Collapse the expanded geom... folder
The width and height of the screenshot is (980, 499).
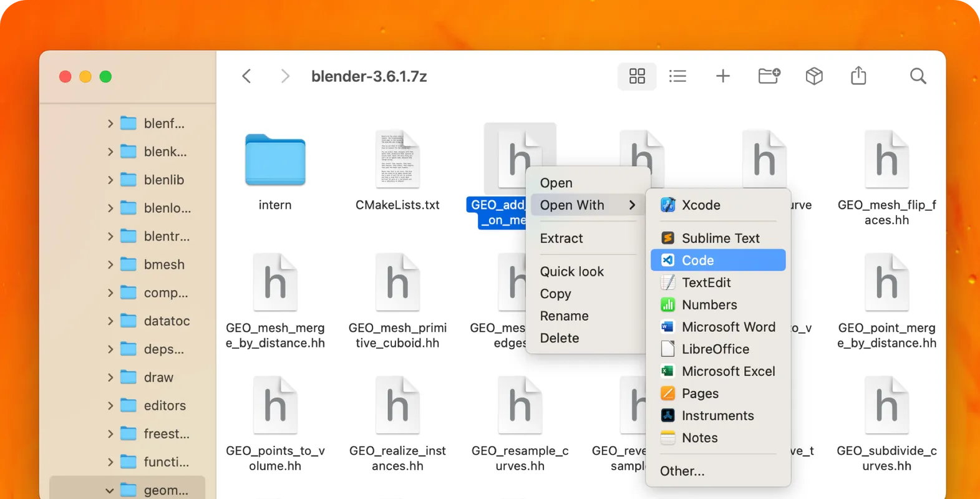tap(110, 490)
